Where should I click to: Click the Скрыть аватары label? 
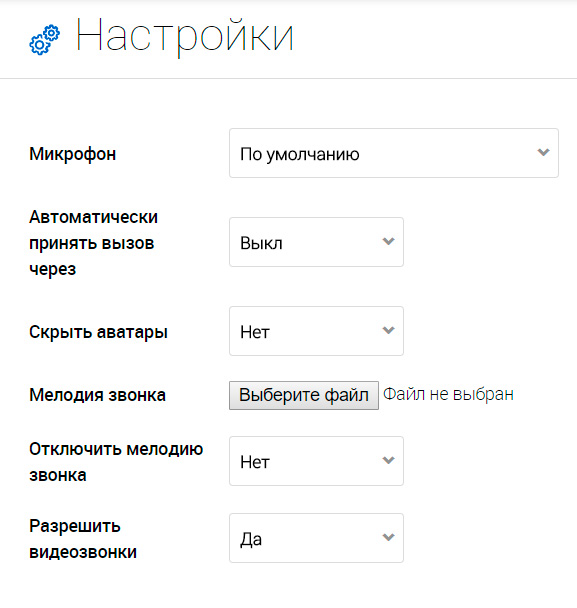(98, 332)
